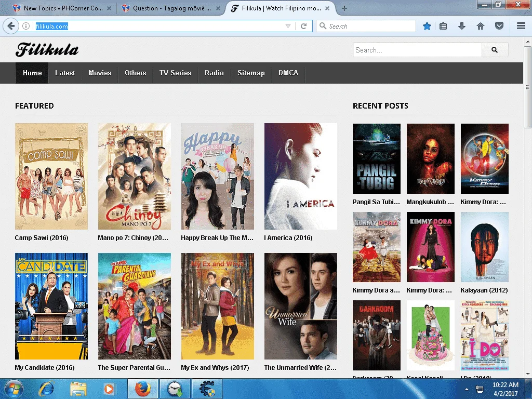Close the Filikula tab
The width and height of the screenshot is (532, 399).
(327, 8)
